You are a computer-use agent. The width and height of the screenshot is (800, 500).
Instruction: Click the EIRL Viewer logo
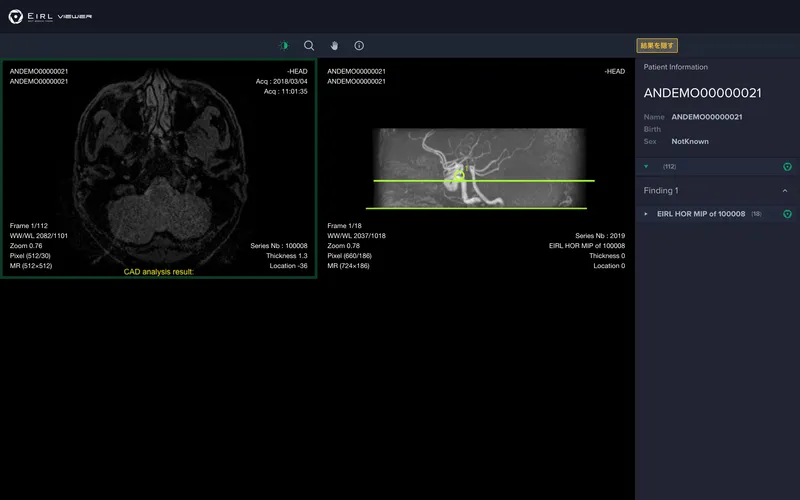click(50, 17)
